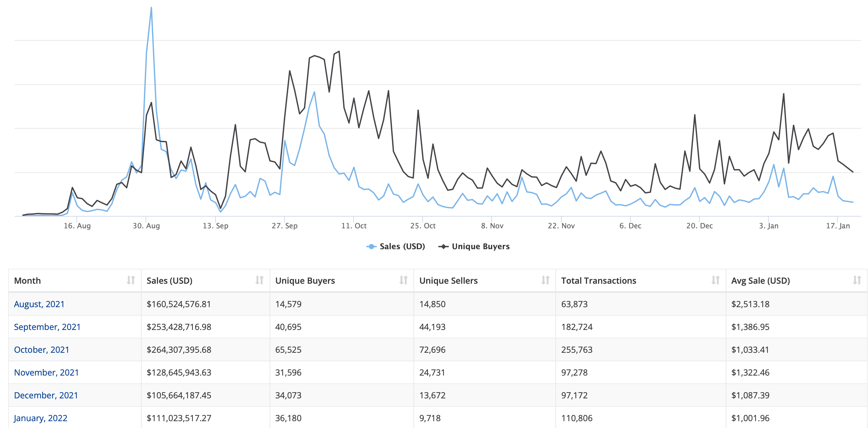Click the 63,873 total transactions value
Viewport: 868px width, 428px height.
pyautogui.click(x=575, y=304)
